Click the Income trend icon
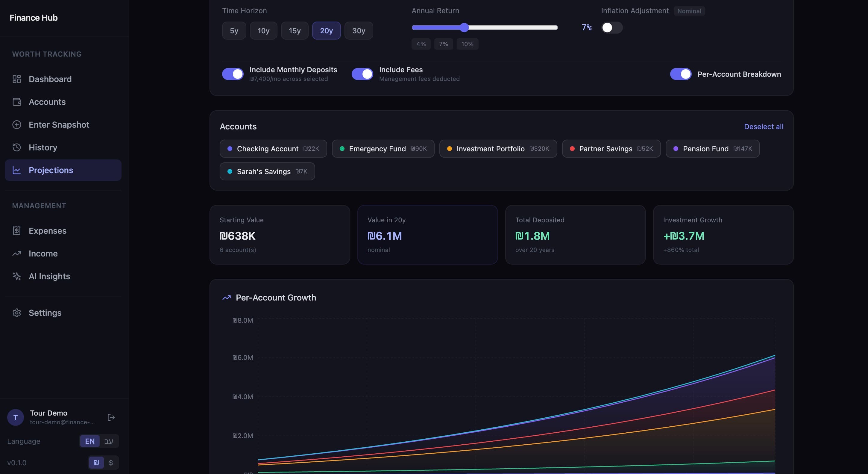This screenshot has width=868, height=474. pyautogui.click(x=16, y=253)
